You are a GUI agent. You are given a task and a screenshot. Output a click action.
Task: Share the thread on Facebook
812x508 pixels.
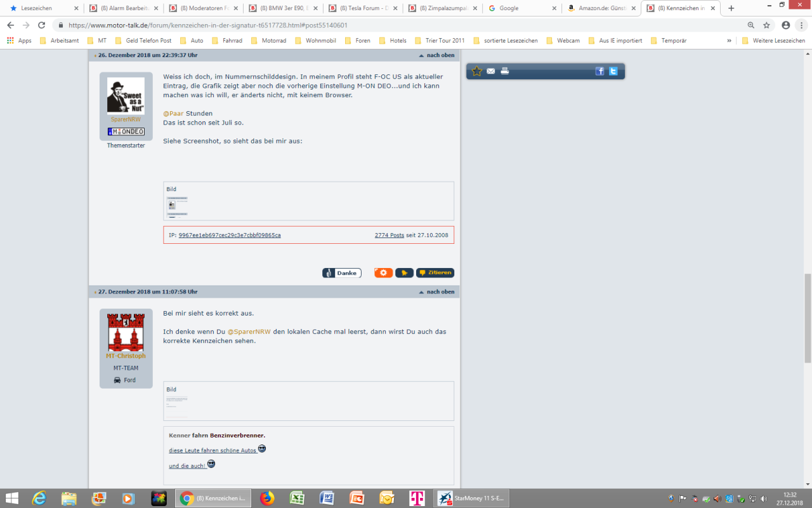[x=599, y=71]
